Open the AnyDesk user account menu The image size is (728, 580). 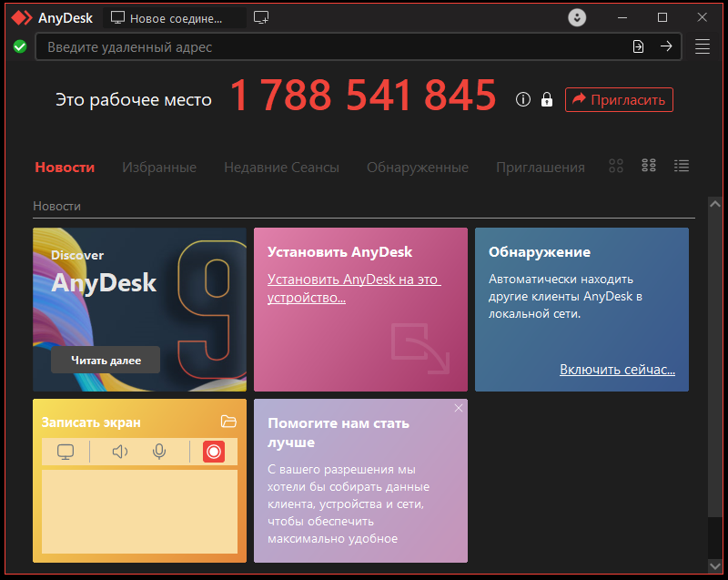[577, 16]
